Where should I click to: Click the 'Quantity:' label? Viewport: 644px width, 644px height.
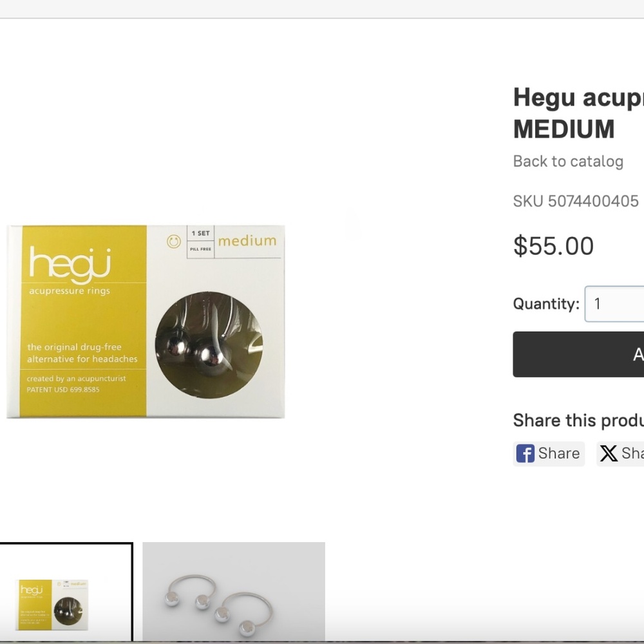click(x=546, y=304)
